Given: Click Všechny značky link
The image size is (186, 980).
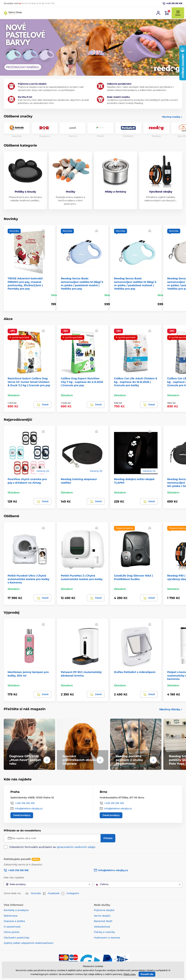Looking at the screenshot, I should [x=171, y=117].
